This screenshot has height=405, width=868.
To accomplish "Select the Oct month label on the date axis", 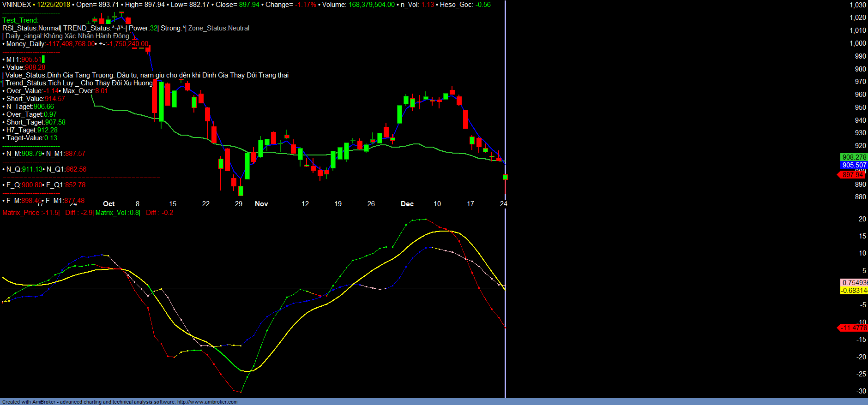I will coord(109,204).
